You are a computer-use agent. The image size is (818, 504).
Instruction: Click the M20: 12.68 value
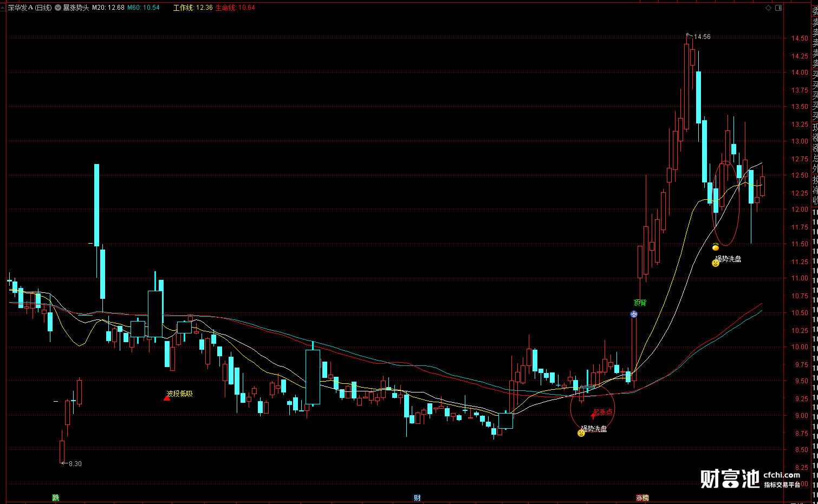tap(108, 8)
